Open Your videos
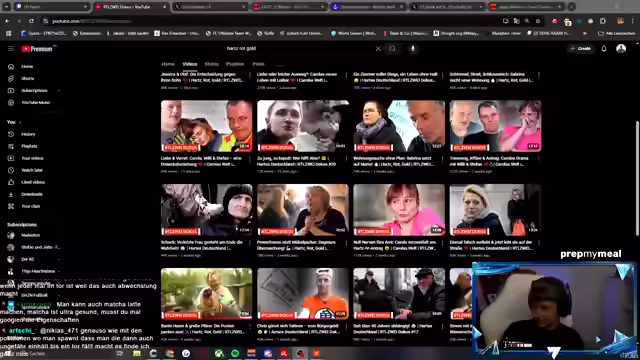Image resolution: width=640 pixels, height=360 pixels. pos(32,158)
